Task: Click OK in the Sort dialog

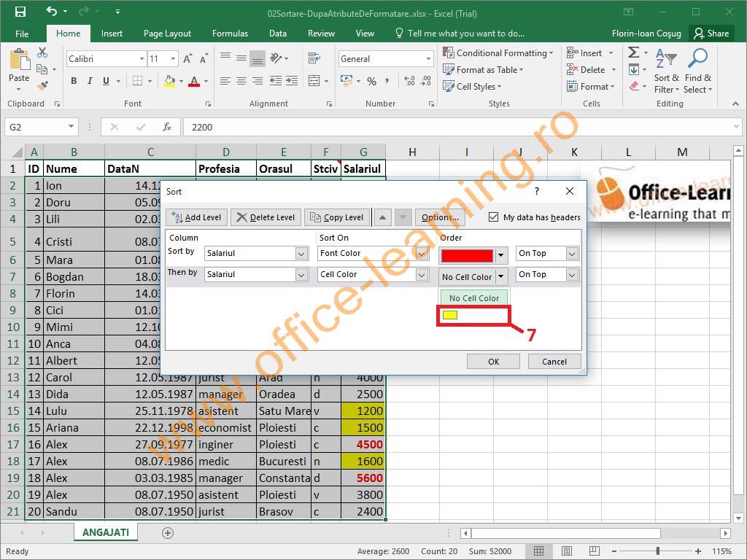Action: pos(493,362)
